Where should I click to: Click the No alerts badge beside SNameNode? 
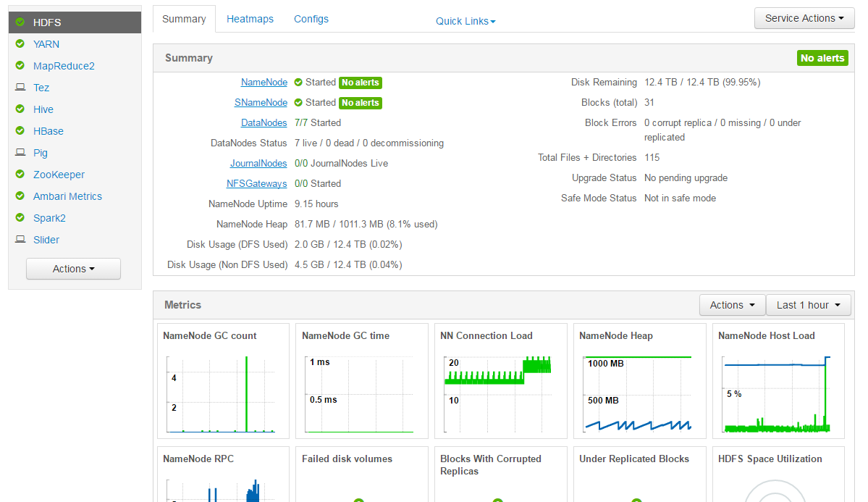tap(361, 103)
